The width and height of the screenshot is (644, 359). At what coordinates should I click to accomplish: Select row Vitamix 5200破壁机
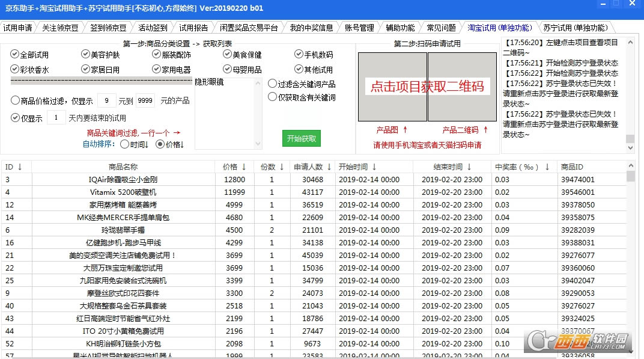tap(314, 192)
